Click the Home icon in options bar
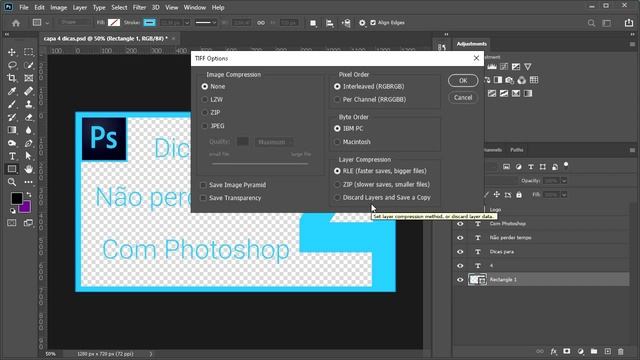640x360 pixels. [16, 23]
